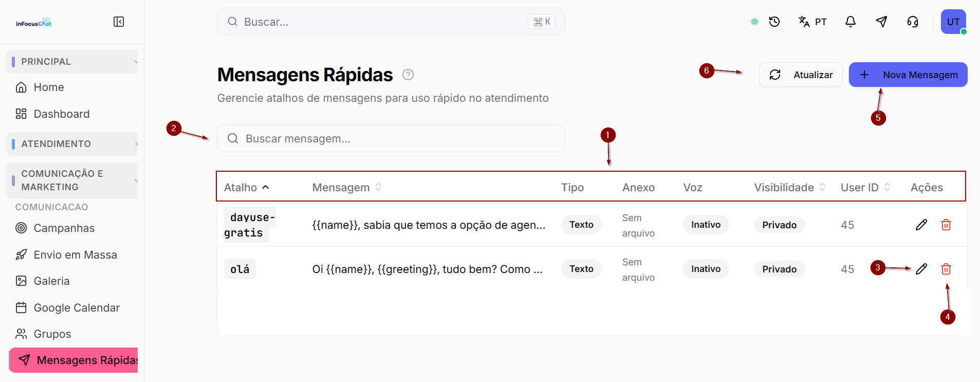Collapse the sidebar with the panel icon

pyautogui.click(x=119, y=22)
